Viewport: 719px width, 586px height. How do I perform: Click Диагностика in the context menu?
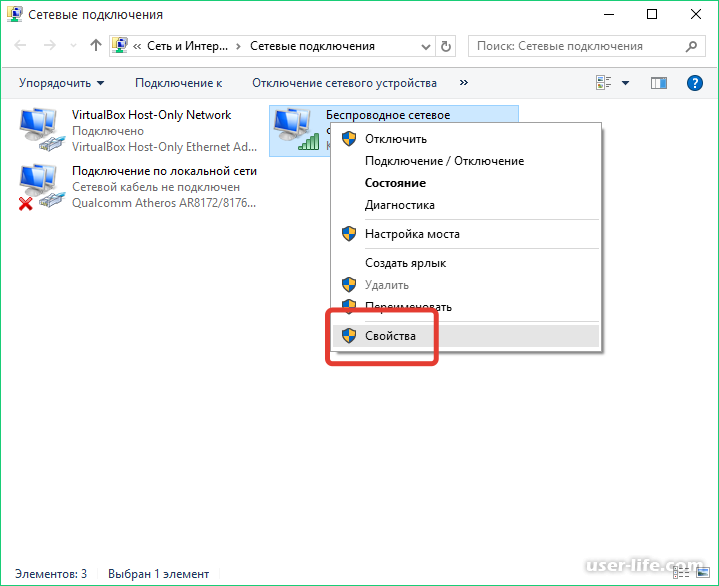point(399,205)
